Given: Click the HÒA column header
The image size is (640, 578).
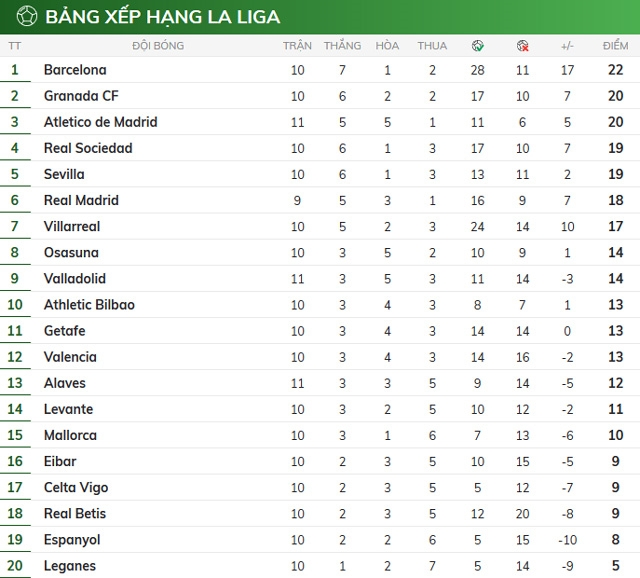Looking at the screenshot, I should 387,46.
